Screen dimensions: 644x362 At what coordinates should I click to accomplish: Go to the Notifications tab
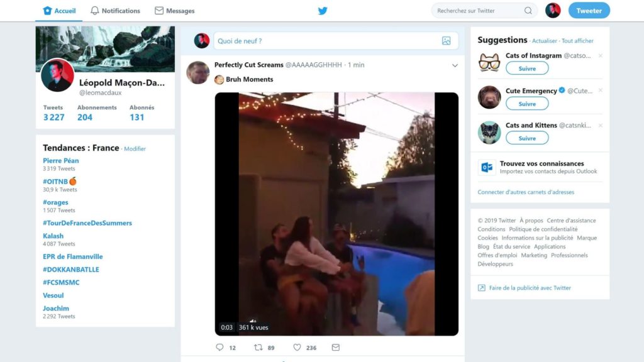tap(115, 11)
